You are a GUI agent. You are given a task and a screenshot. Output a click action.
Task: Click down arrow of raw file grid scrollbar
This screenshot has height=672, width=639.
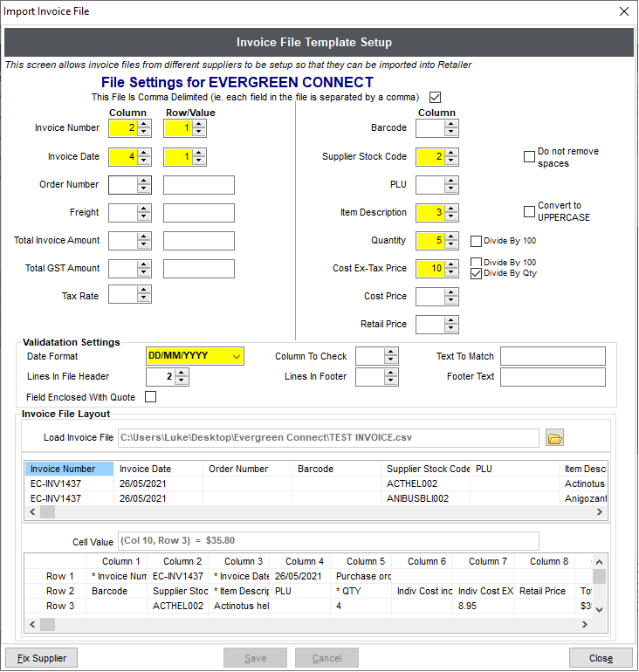tap(600, 610)
